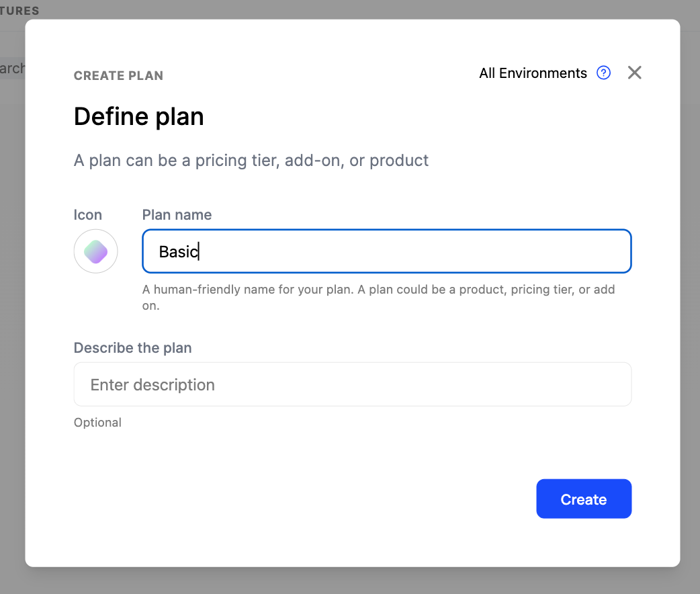This screenshot has width=700, height=594.
Task: Click the CREATE PLAN header text
Action: [x=118, y=76]
